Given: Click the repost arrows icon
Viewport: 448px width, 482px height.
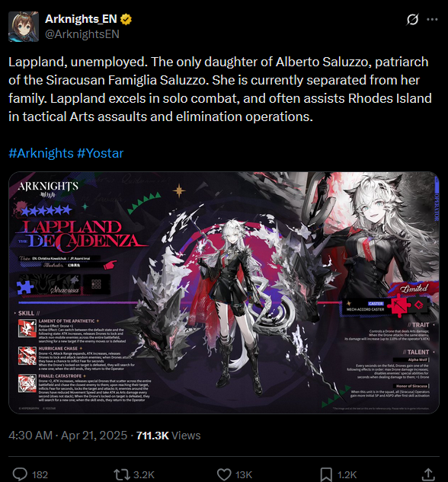Looking at the screenshot, I should [123, 474].
